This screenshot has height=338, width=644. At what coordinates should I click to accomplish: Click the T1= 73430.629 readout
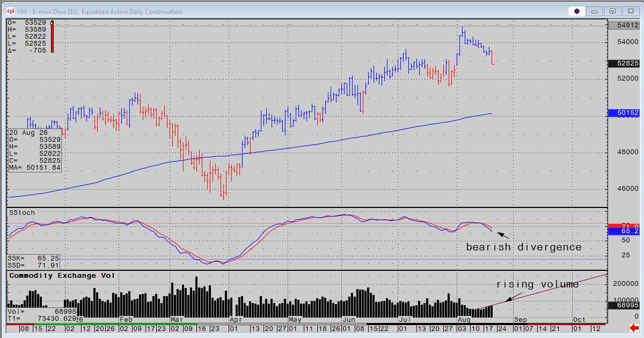41,319
